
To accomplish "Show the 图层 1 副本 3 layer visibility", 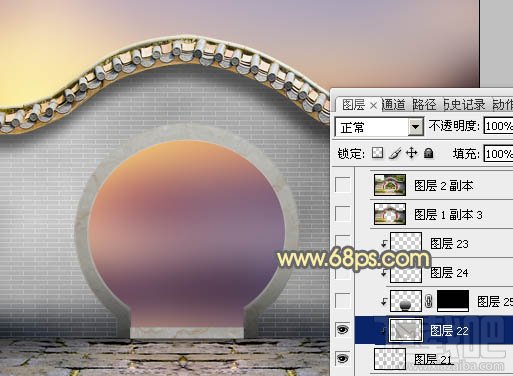I will point(342,213).
